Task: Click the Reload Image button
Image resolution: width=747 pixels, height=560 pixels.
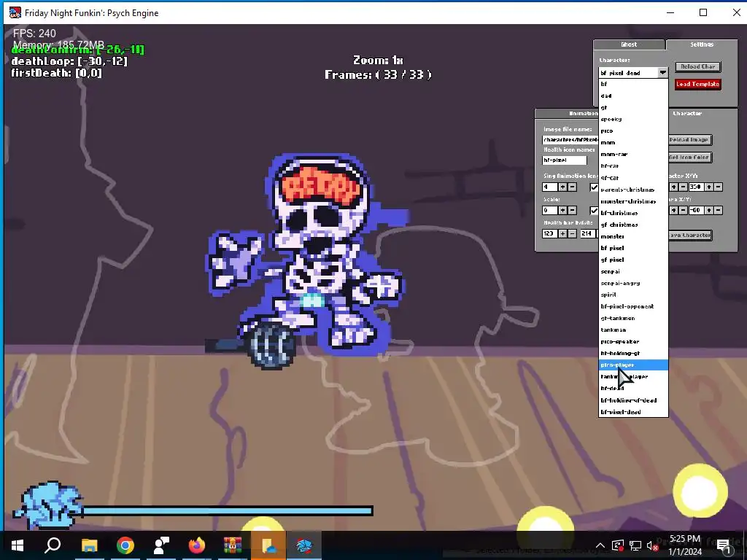Action: [690, 139]
